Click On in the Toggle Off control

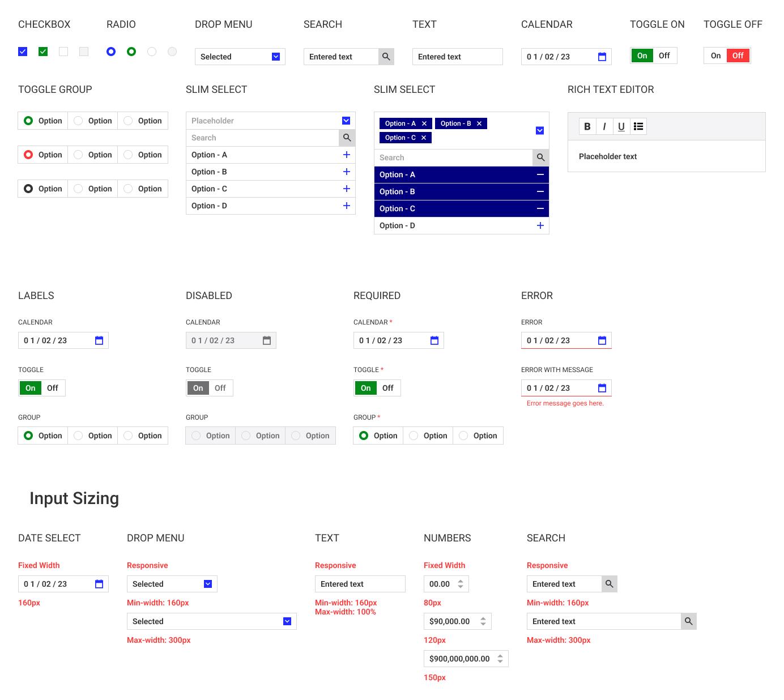point(715,56)
